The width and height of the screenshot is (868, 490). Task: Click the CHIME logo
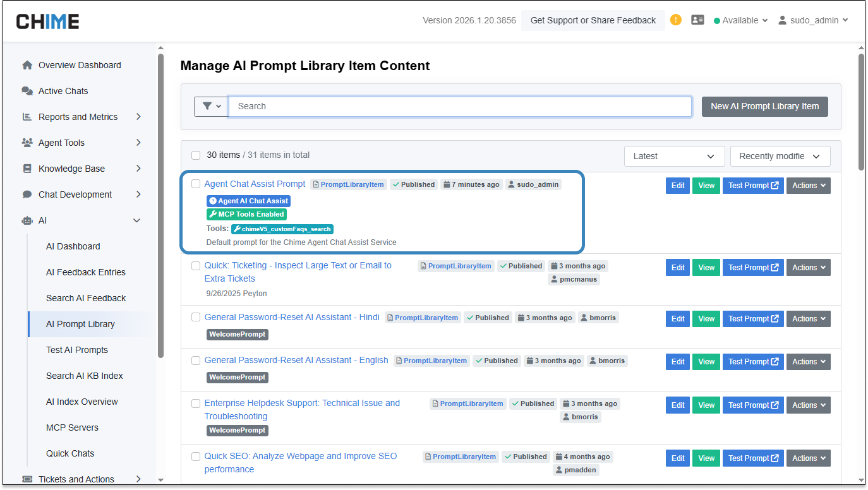(x=48, y=21)
